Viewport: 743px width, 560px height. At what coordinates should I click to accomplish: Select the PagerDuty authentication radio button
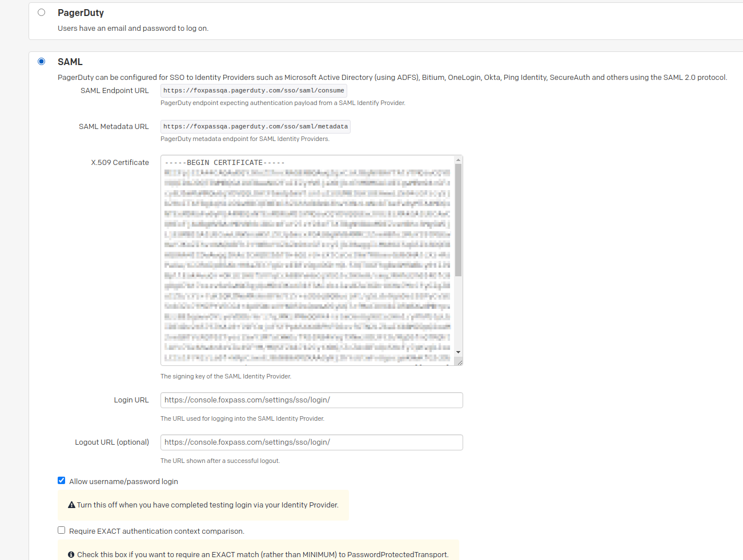pos(42,13)
